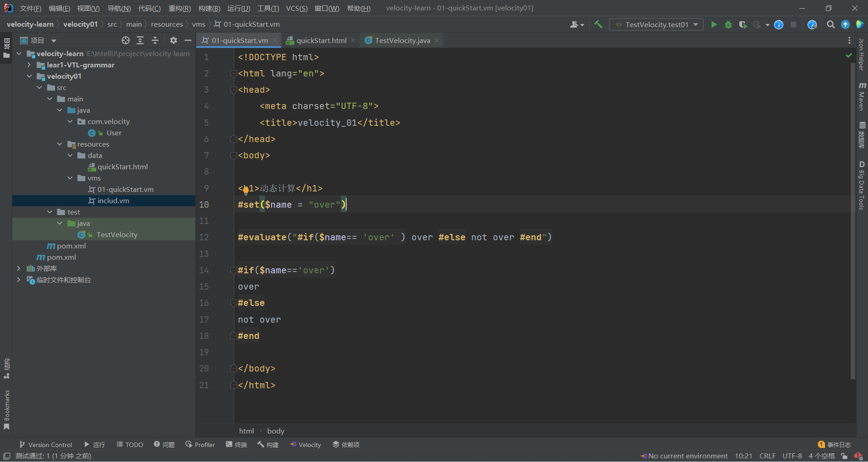Click the stop run square button
868x462 pixels.
tap(793, 24)
